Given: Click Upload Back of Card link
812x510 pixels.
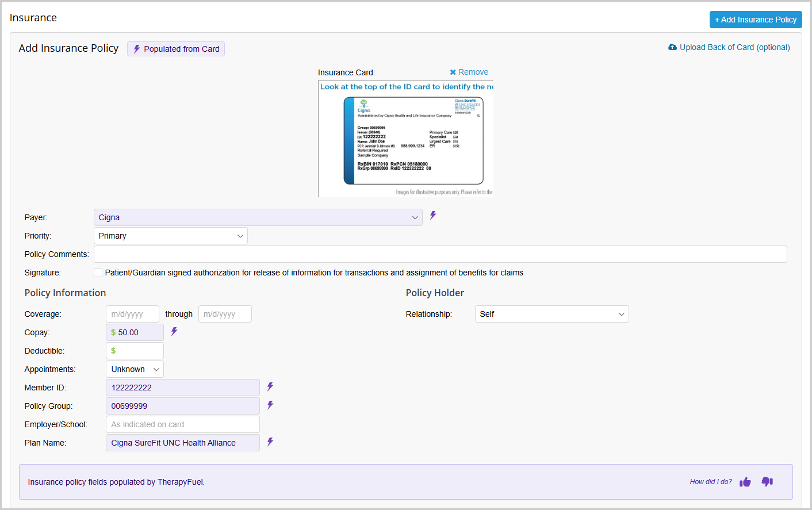Looking at the screenshot, I should coord(729,47).
